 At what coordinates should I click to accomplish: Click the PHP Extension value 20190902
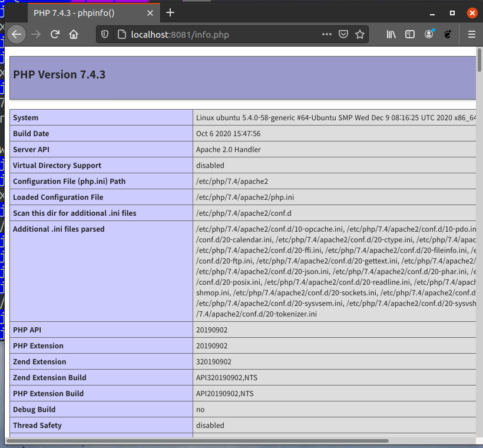211,346
